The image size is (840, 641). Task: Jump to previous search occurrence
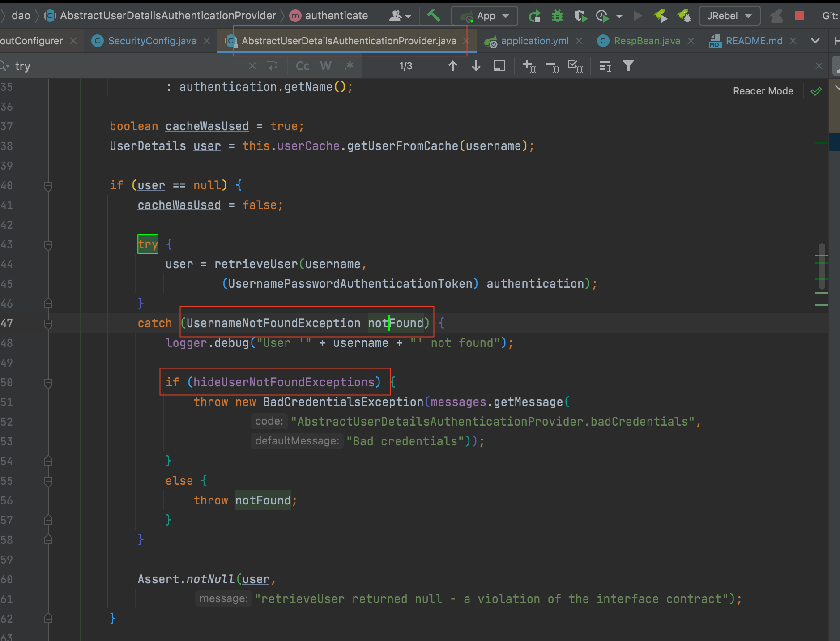click(452, 66)
